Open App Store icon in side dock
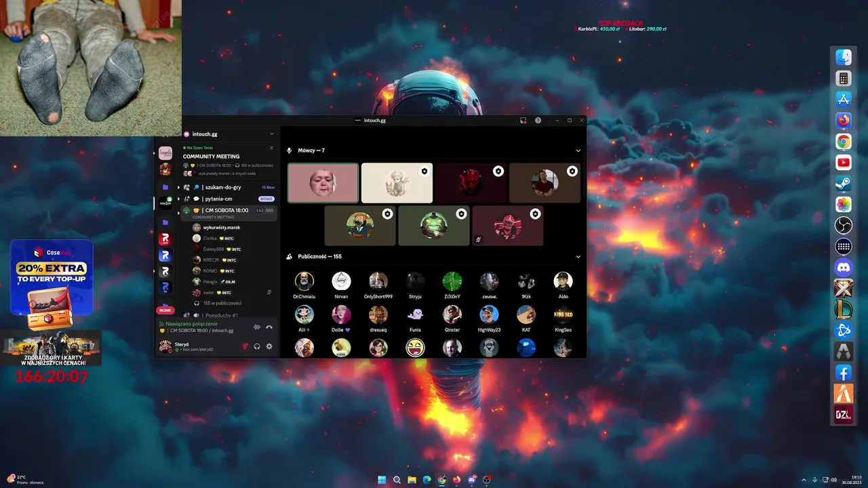Image resolution: width=868 pixels, height=488 pixels. tap(844, 100)
